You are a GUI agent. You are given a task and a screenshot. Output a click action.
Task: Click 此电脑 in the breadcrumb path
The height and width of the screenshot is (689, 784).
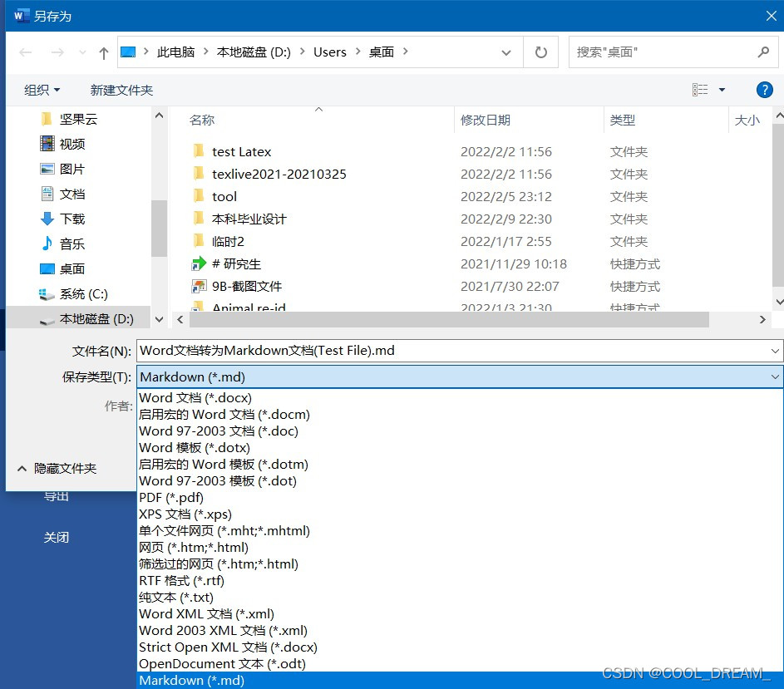[x=175, y=52]
